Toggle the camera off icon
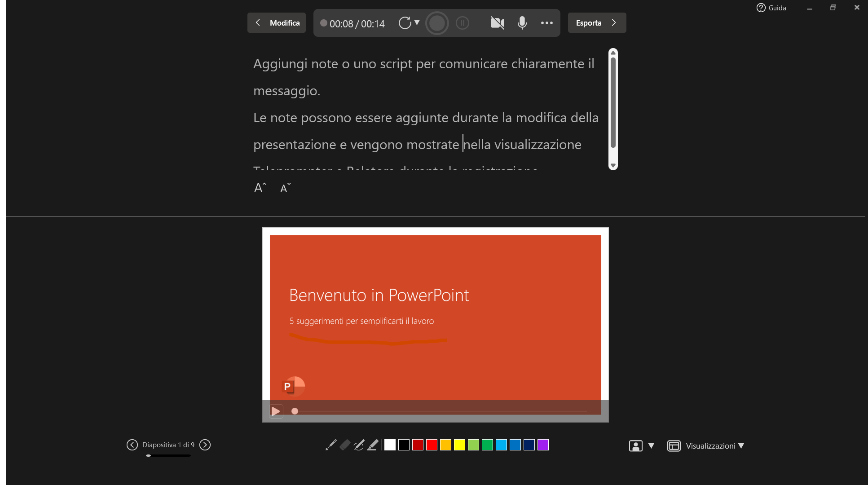Screen dimensions: 868x485 click(x=497, y=23)
